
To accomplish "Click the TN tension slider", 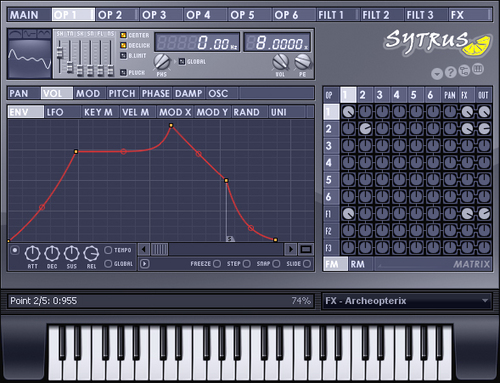I will [70, 67].
